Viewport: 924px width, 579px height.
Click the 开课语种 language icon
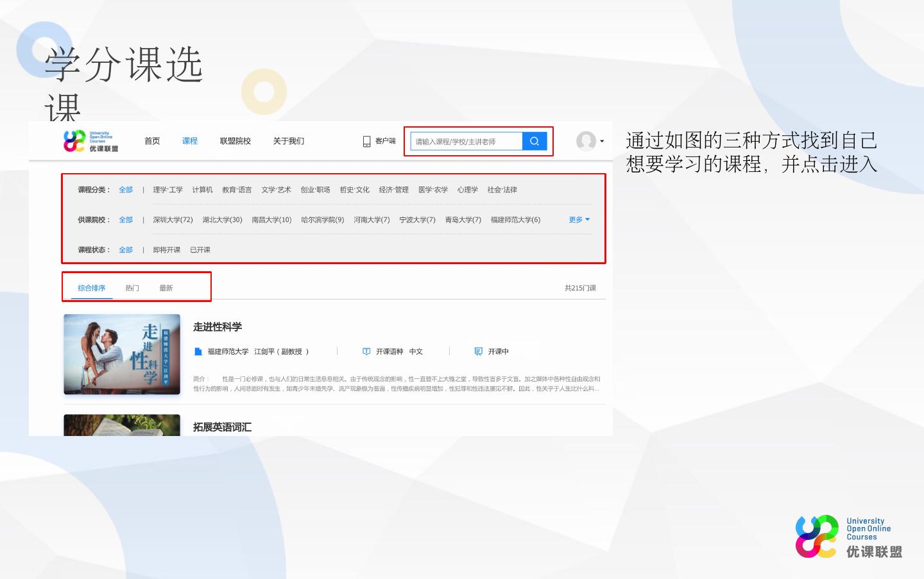pyautogui.click(x=366, y=351)
